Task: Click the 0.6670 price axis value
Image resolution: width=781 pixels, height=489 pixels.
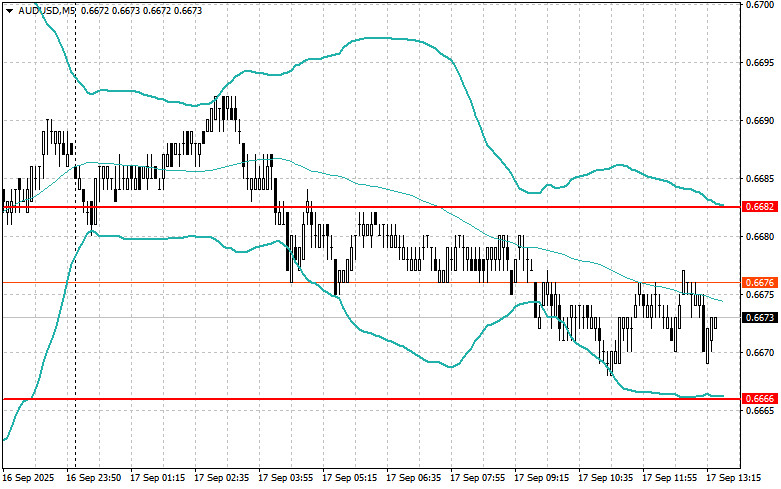Action: [x=760, y=353]
